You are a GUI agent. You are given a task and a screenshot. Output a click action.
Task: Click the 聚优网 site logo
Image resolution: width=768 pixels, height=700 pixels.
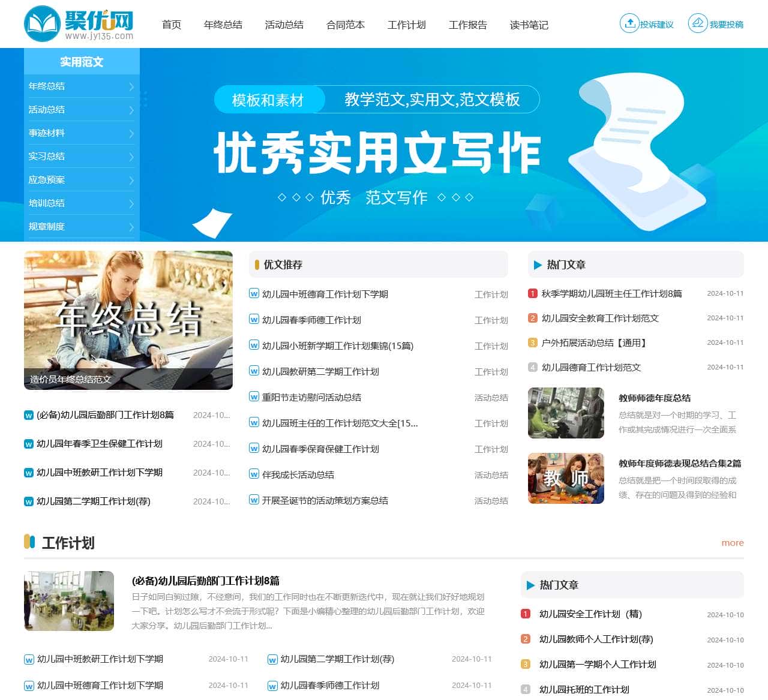(x=79, y=24)
